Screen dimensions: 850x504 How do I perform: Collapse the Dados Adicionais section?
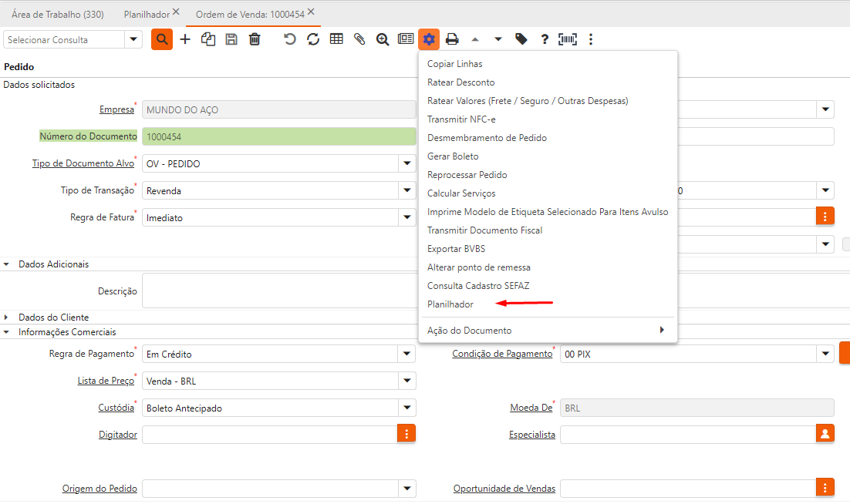click(x=7, y=264)
